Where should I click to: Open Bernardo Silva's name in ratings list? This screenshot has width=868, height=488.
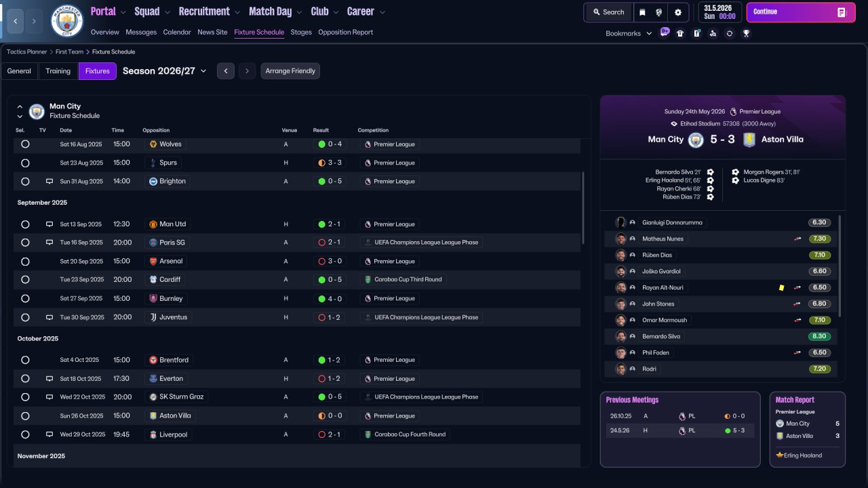(x=661, y=337)
